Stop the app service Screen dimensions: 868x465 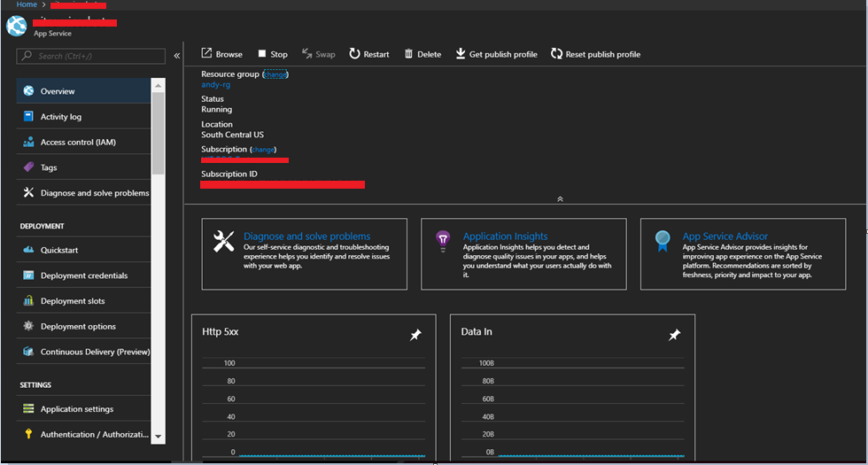pos(273,54)
